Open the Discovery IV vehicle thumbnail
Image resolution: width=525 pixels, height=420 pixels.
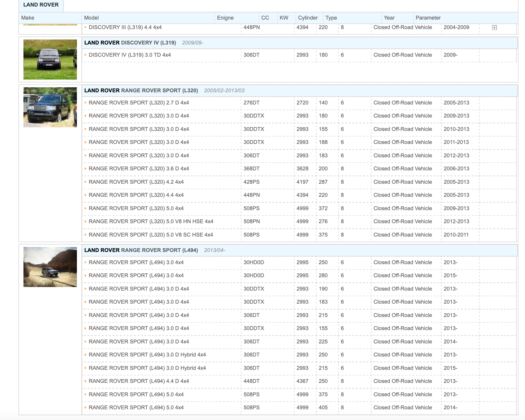tap(50, 59)
